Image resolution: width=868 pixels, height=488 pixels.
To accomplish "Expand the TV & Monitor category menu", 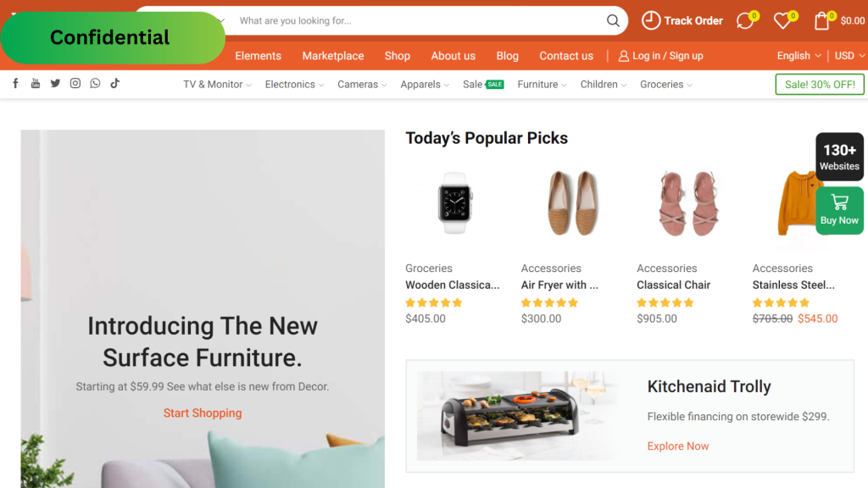I will coord(217,85).
